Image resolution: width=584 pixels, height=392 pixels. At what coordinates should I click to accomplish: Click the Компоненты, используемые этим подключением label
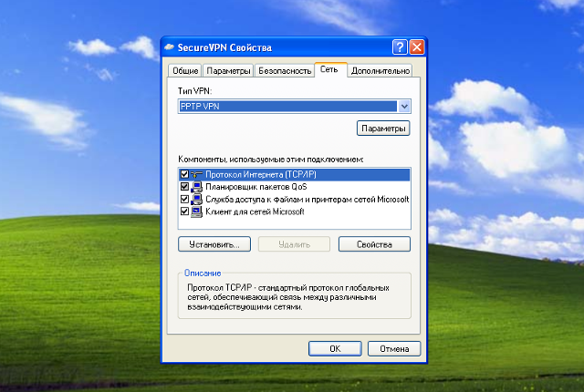pyautogui.click(x=271, y=160)
